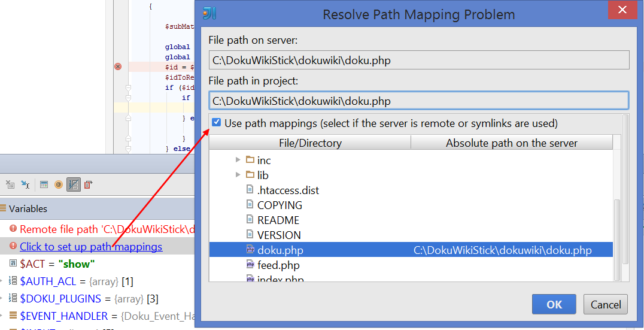Image resolution: width=644 pixels, height=330 pixels.
Task: Uncheck the Use path mappings checkbox
Action: (217, 123)
